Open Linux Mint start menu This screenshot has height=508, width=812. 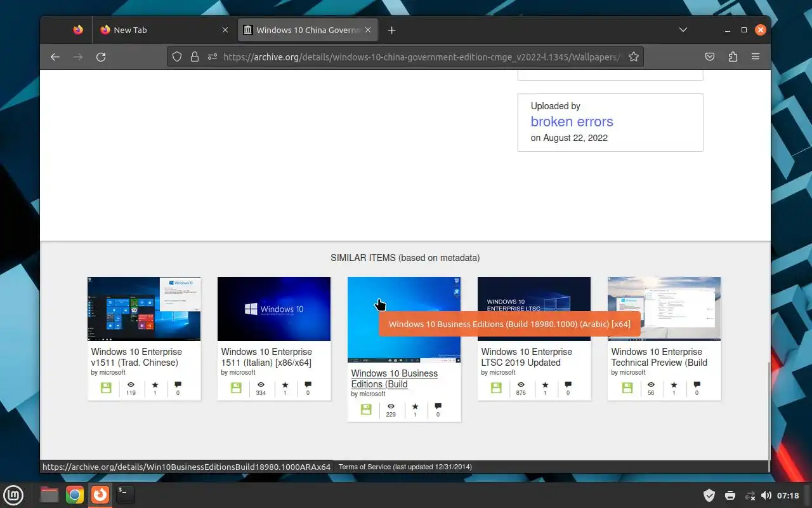click(x=13, y=494)
